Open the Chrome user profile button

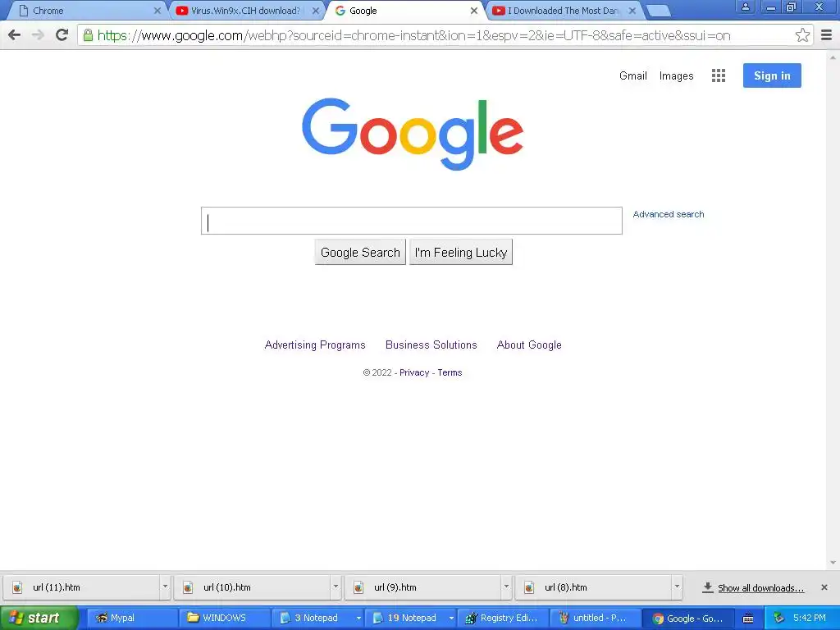pos(745,7)
